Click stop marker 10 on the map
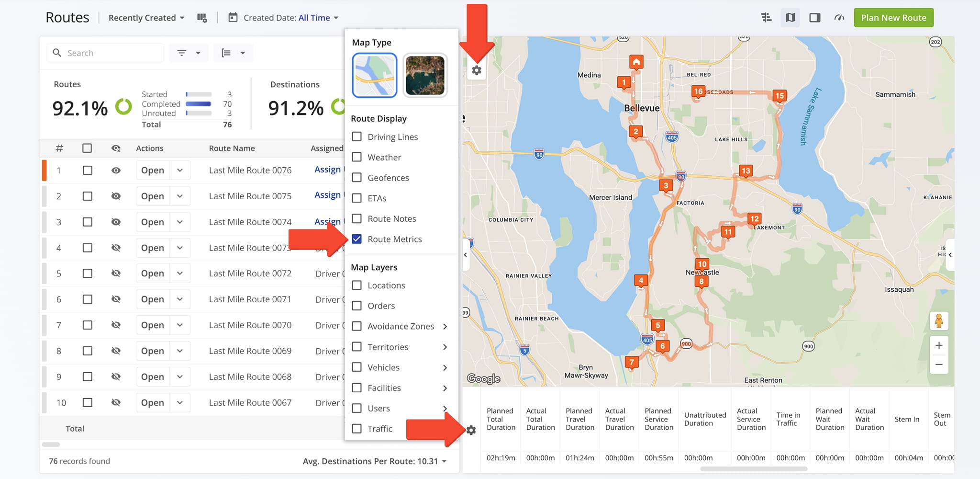The image size is (980, 479). tap(702, 264)
